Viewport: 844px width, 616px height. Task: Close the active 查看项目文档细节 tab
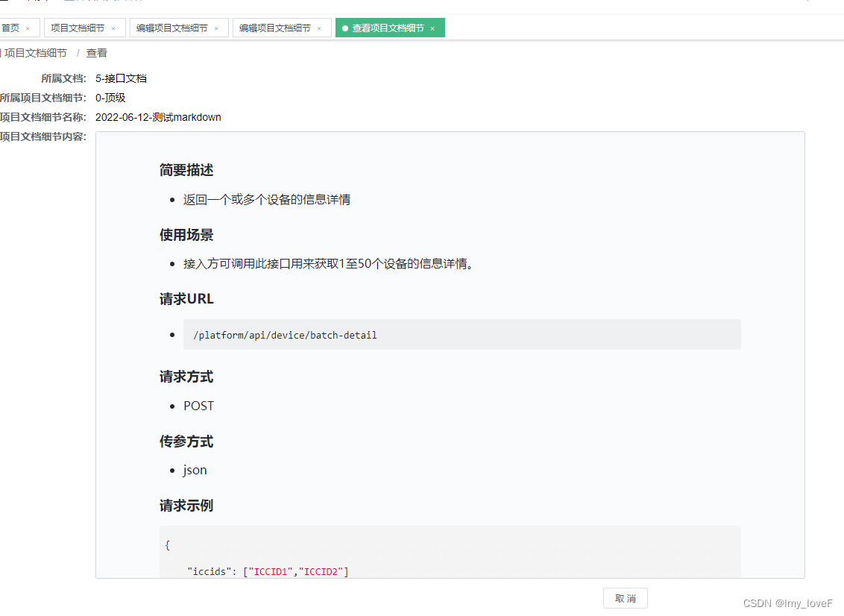pos(432,27)
